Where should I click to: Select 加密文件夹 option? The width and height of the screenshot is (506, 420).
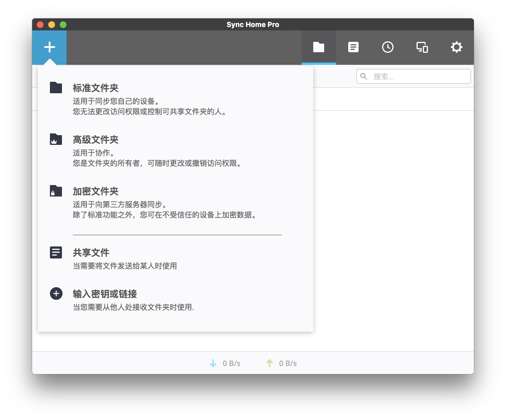coord(96,191)
